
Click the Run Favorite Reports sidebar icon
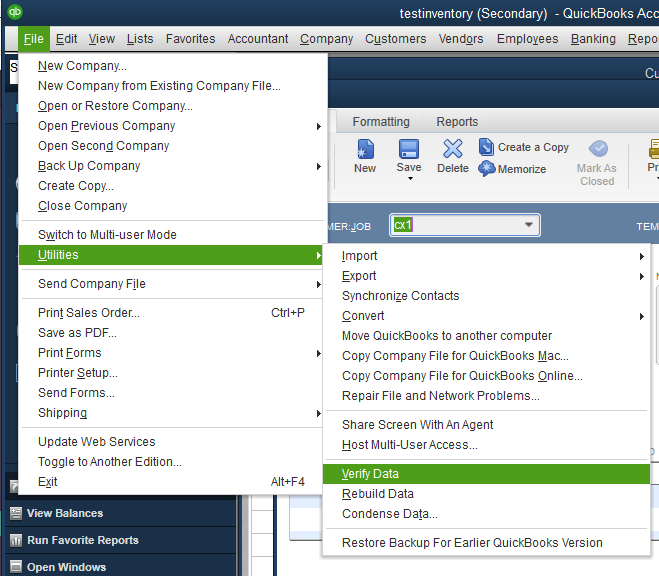16,540
